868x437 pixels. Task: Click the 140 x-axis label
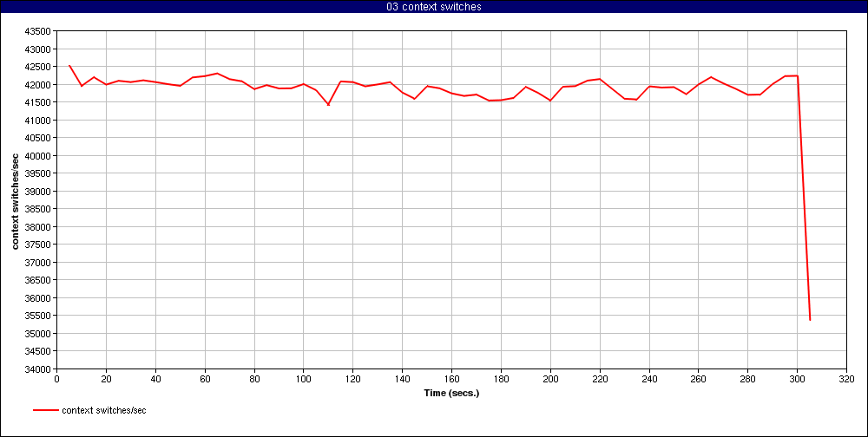point(403,380)
